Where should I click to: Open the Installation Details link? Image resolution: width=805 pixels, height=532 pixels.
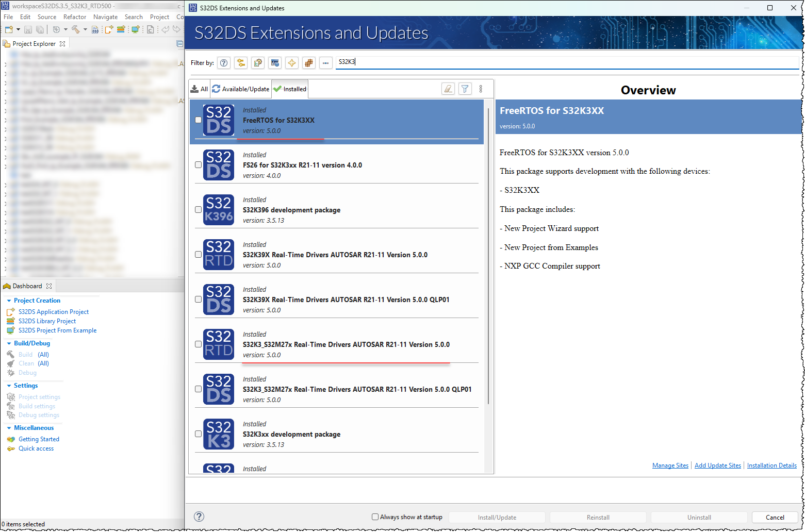click(771, 465)
